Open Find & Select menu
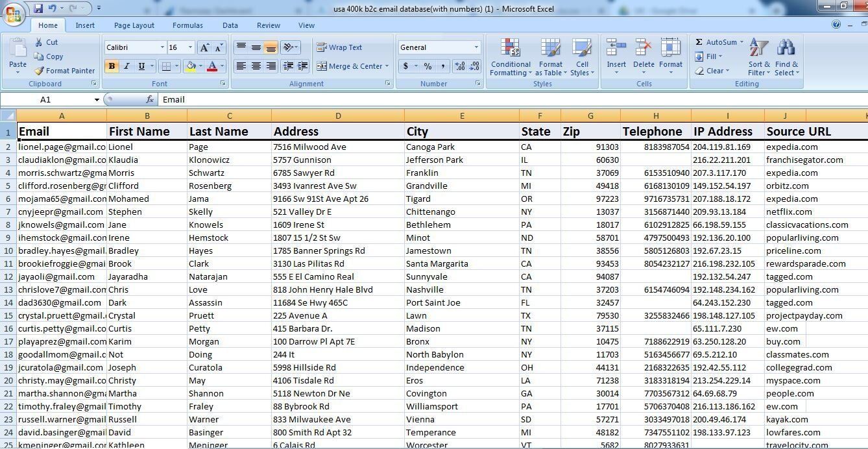This screenshot has width=868, height=449. (786, 57)
